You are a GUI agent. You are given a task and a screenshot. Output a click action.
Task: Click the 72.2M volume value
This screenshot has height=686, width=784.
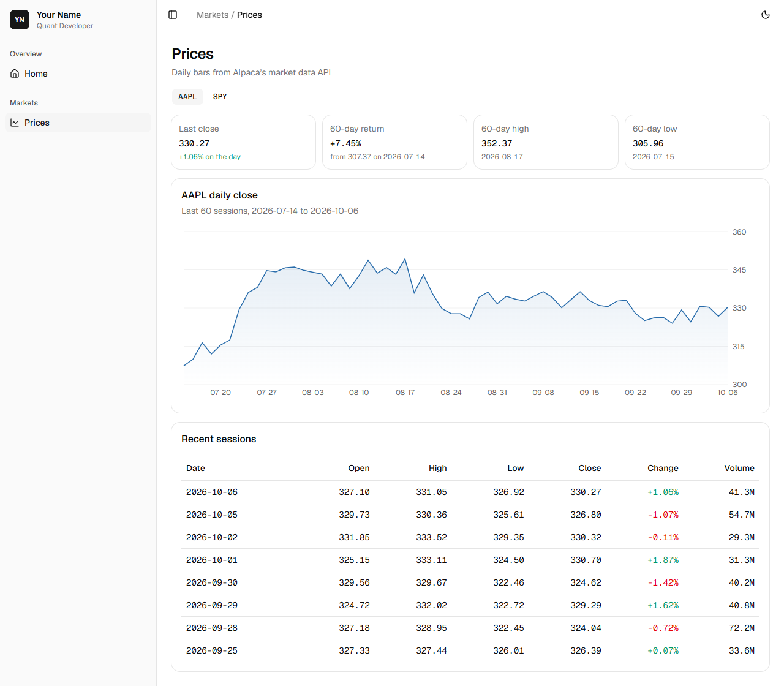[x=742, y=628]
